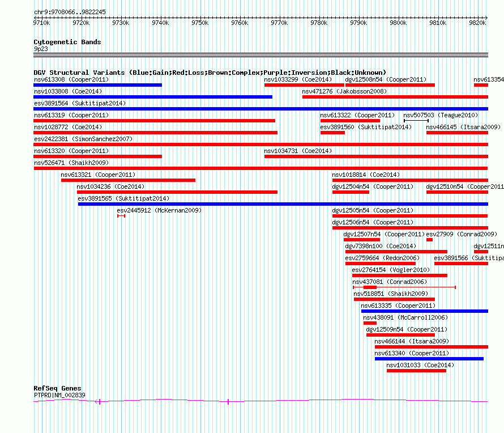Viewport: 504px width, 433px height.
Task: Click the 9720k ruler tick label
Action: click(x=81, y=23)
